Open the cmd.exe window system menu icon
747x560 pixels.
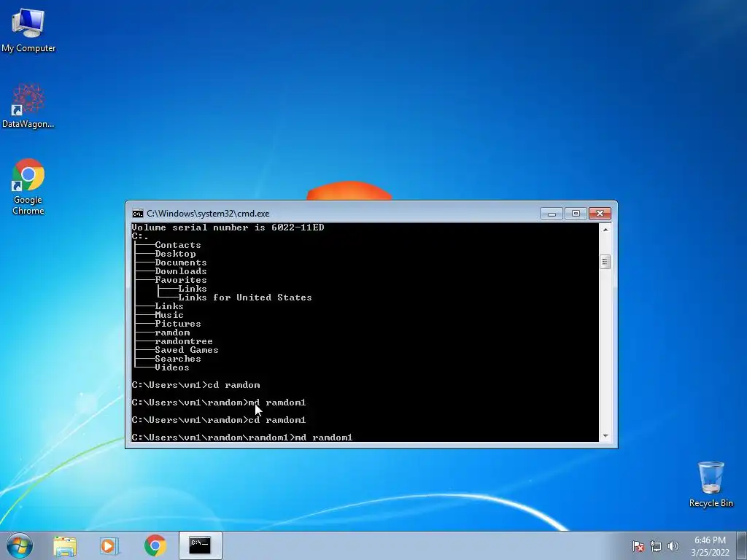coord(138,214)
